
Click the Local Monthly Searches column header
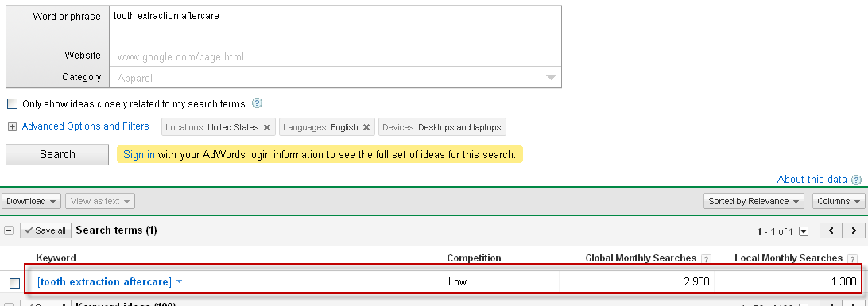[x=789, y=258]
